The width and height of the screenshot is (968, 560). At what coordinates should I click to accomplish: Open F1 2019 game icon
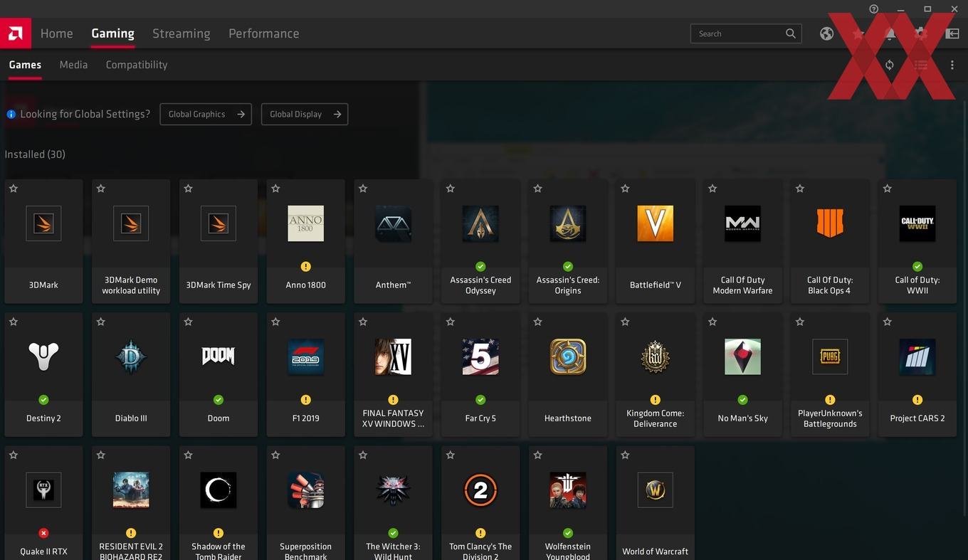point(305,356)
